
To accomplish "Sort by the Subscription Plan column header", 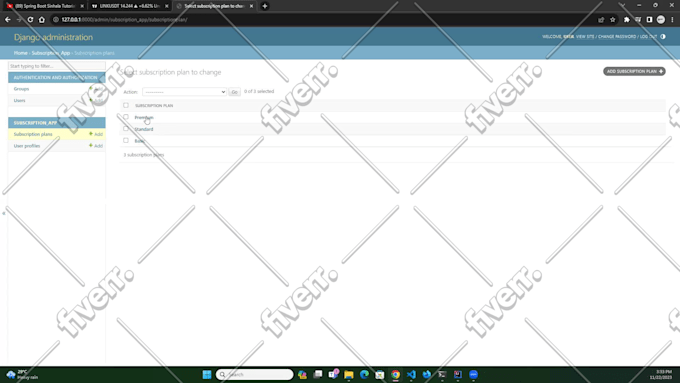I will pos(154,105).
